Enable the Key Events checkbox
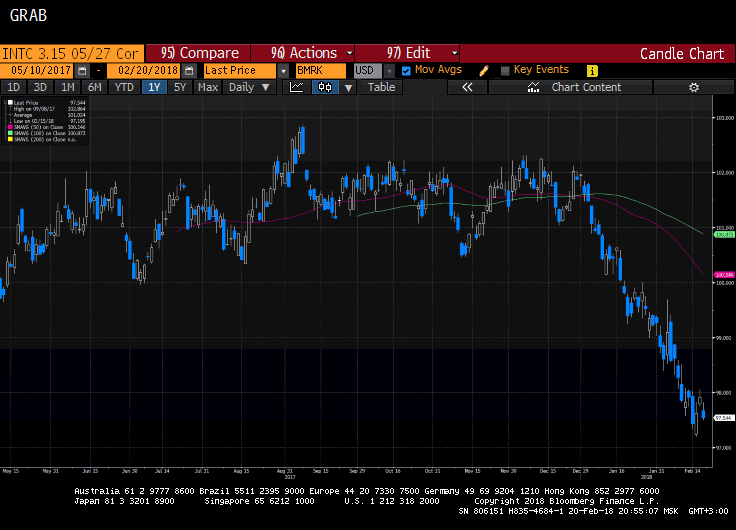 (505, 71)
